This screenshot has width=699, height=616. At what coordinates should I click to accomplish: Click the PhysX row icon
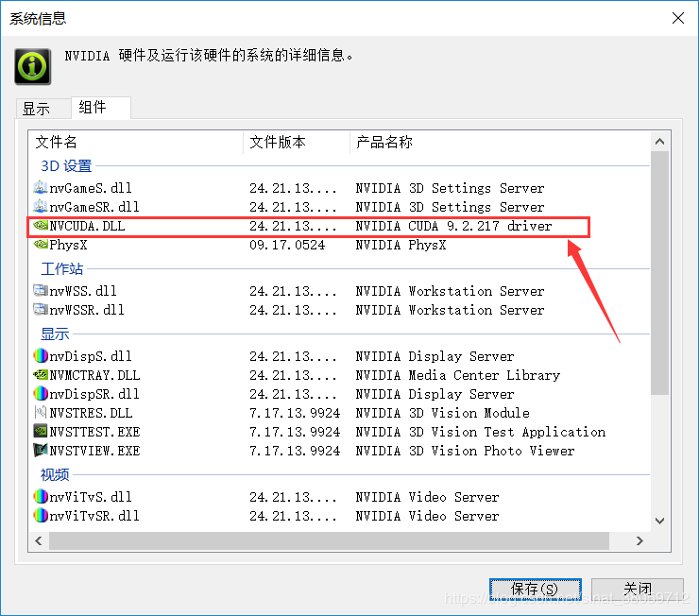41,245
